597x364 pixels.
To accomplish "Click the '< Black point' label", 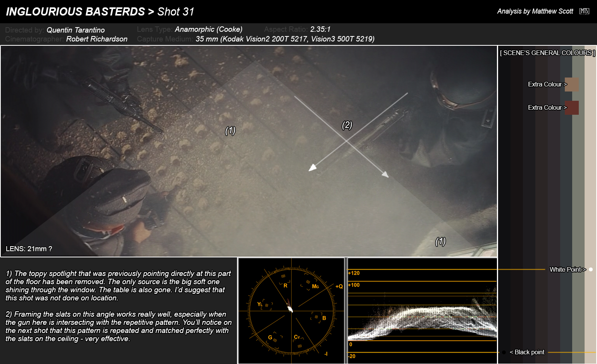I will pos(527,352).
